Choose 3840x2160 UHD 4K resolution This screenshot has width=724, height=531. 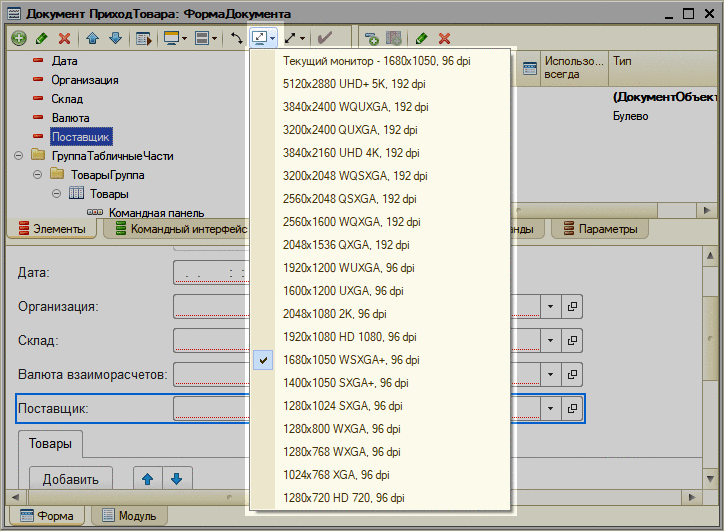[380, 153]
